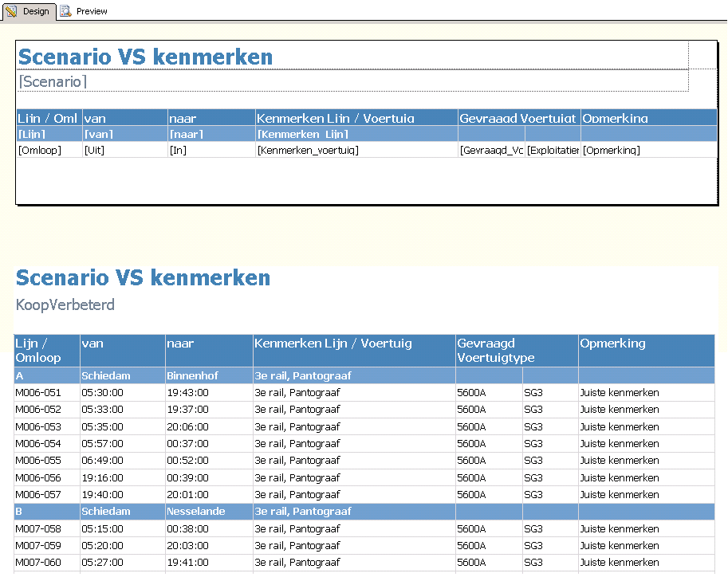
Task: Click the preview subtitle 'KoopVerbeterd'
Action: click(x=65, y=304)
